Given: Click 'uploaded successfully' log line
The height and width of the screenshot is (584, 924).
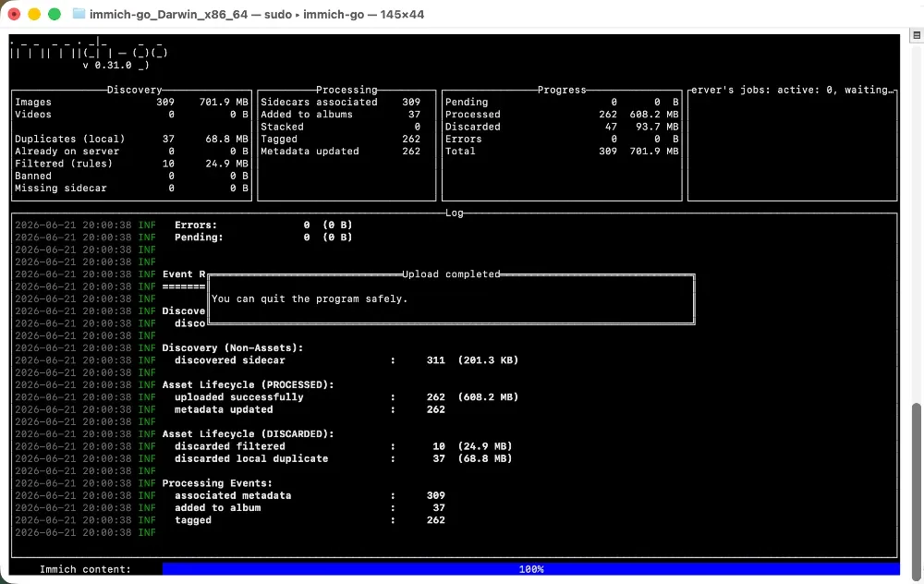Looking at the screenshot, I should (346, 397).
